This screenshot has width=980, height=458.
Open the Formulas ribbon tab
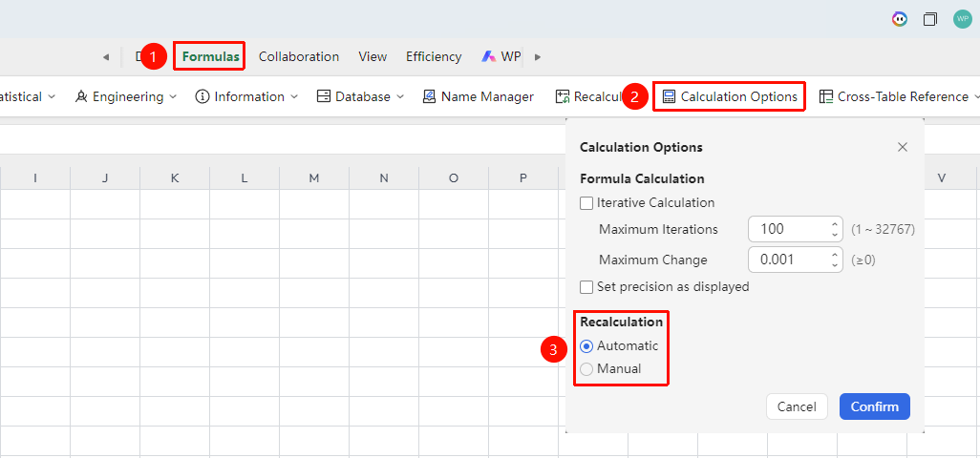[211, 57]
